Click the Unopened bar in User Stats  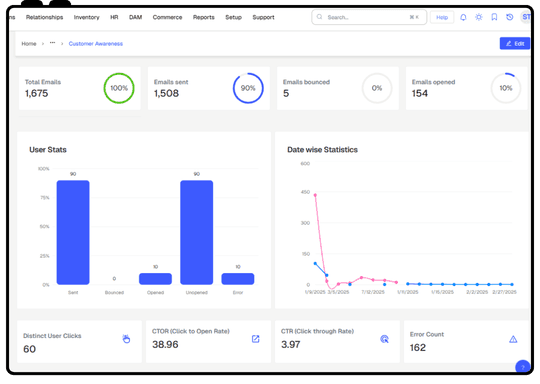tap(197, 232)
